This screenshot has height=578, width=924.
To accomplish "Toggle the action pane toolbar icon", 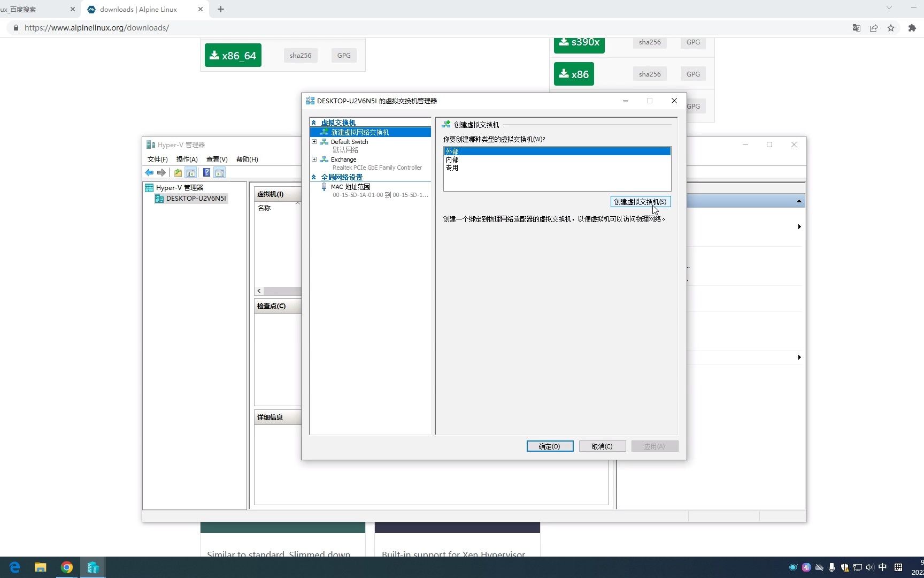I will 220,173.
